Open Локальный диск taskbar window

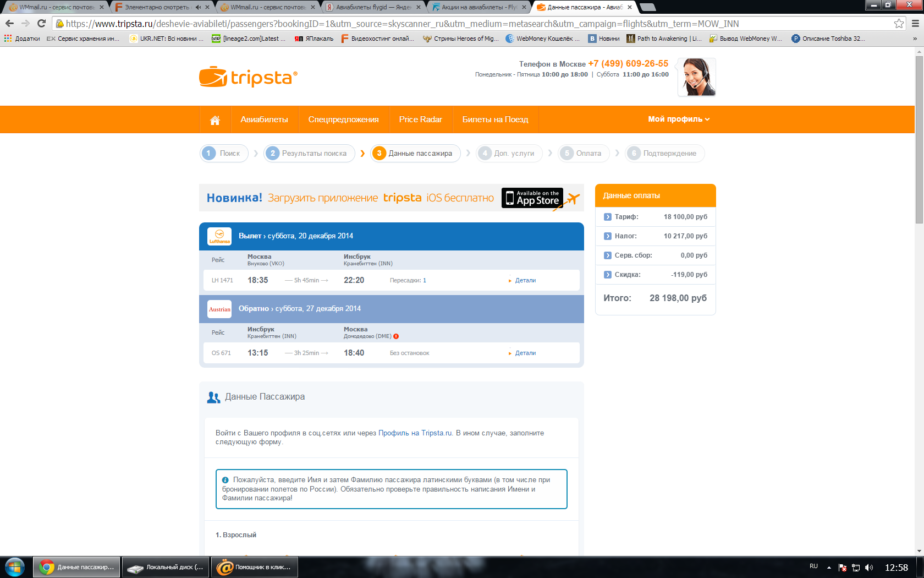pyautogui.click(x=166, y=567)
